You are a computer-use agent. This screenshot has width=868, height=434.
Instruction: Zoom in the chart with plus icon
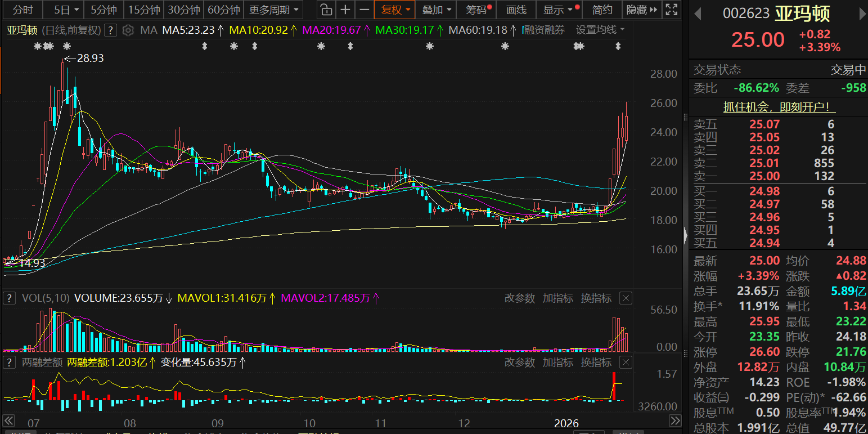345,10
